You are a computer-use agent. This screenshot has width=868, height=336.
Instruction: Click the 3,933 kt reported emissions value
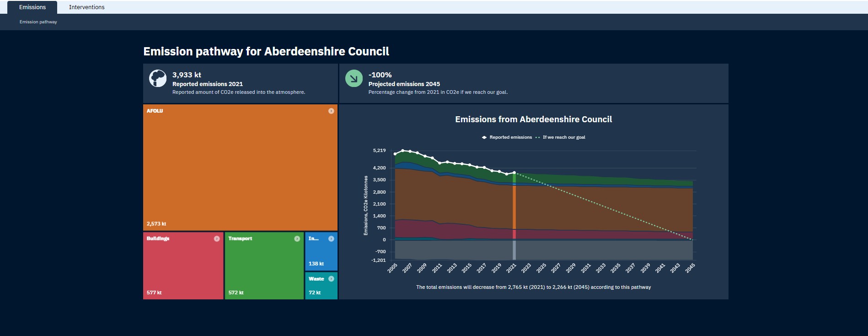187,75
